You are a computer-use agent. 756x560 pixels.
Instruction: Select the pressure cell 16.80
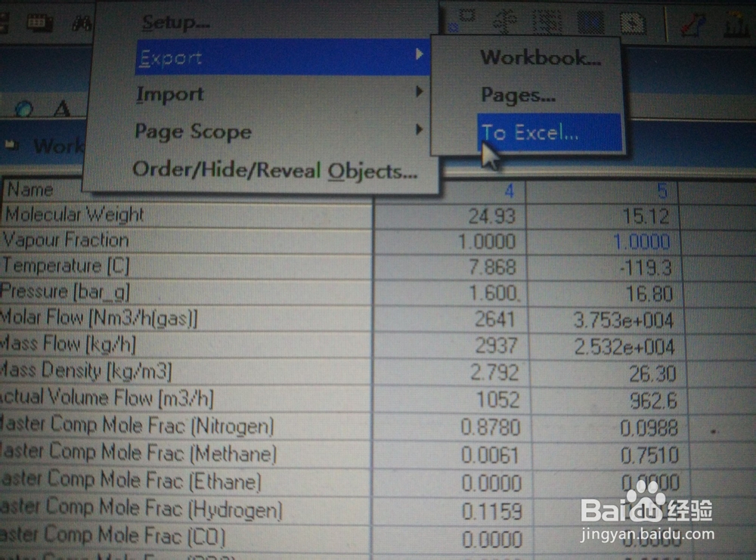pyautogui.click(x=649, y=294)
